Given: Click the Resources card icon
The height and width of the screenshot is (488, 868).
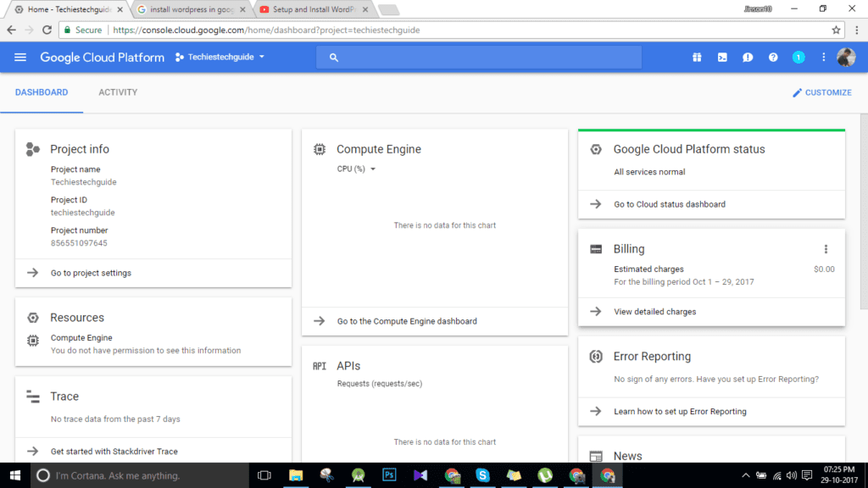Looking at the screenshot, I should [33, 318].
